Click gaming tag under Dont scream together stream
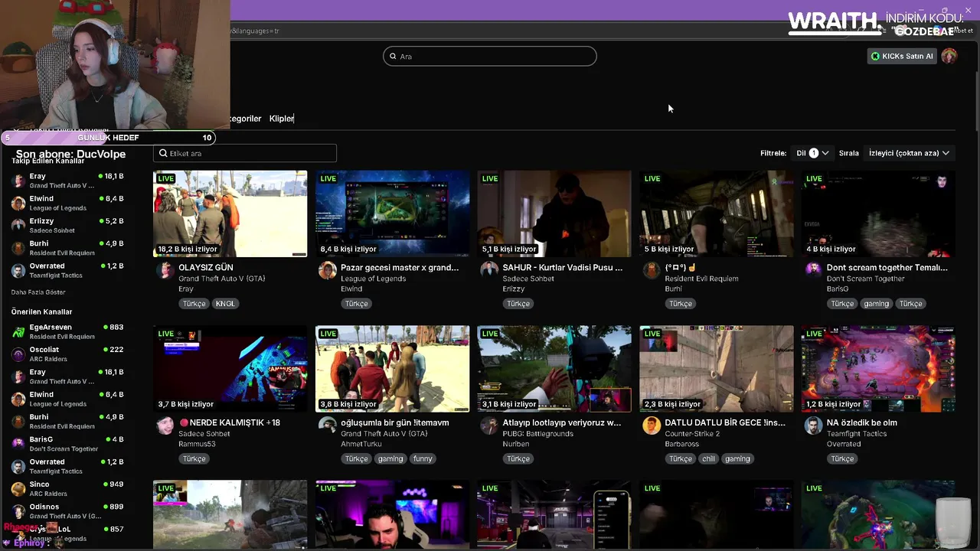Image resolution: width=980 pixels, height=551 pixels. click(877, 304)
